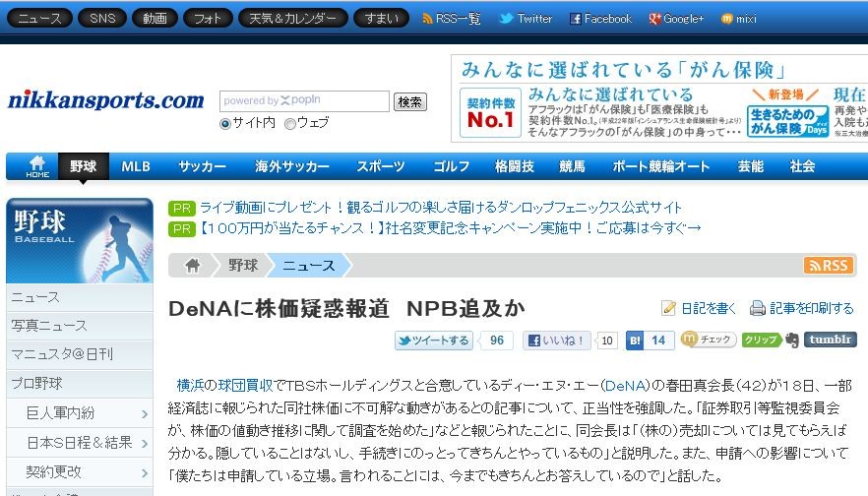The width and height of the screenshot is (868, 496).
Task: Select the 格闘技 navigation tab
Action: (515, 166)
